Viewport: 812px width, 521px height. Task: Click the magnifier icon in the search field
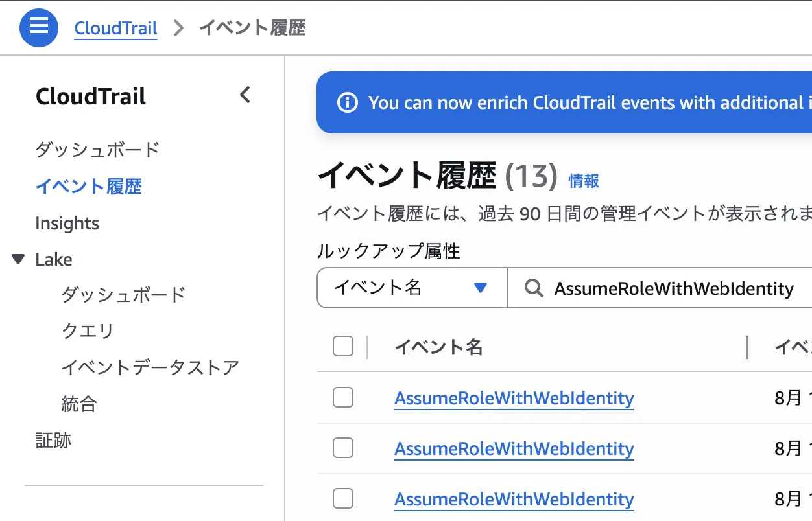533,288
